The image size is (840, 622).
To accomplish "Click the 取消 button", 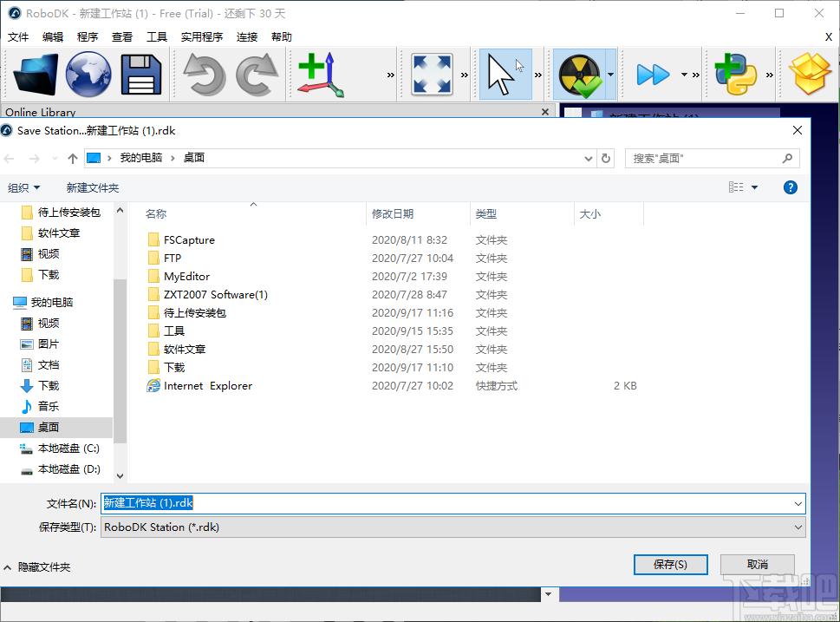I will click(x=757, y=564).
